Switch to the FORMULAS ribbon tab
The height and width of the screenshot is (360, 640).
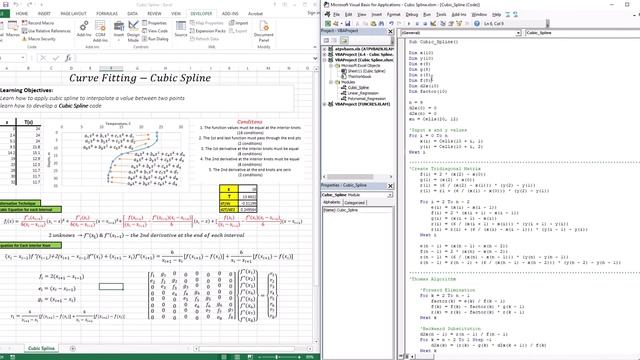(x=107, y=13)
